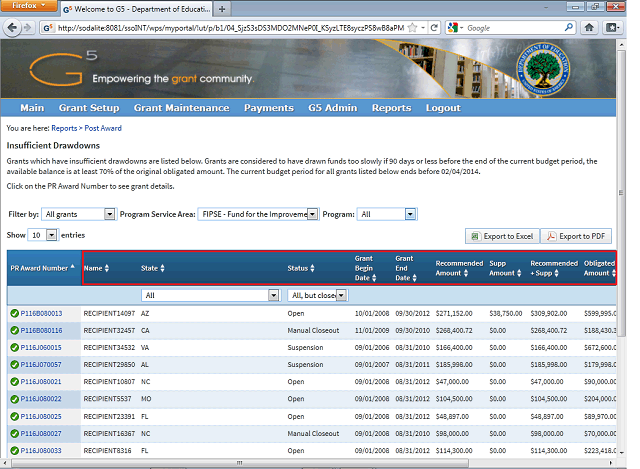Sort by the Name column arrows
Screen dimensions: 640x469
pos(107,268)
